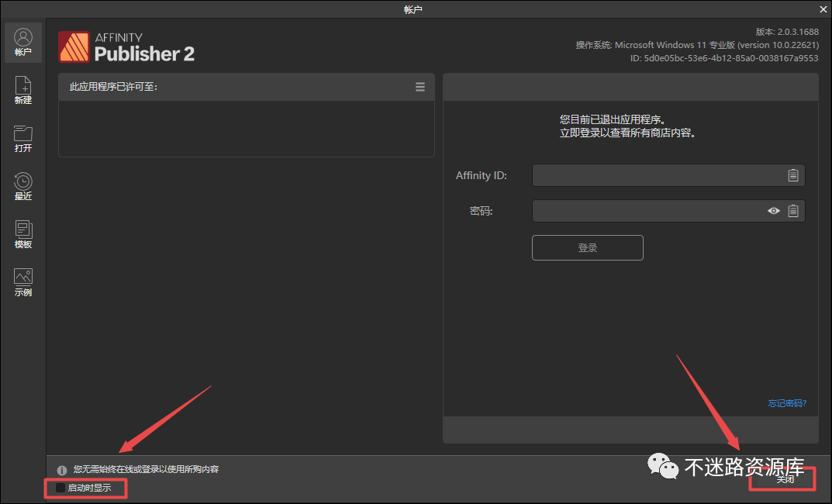Click 此应用程序已许可至 header text
Image resolution: width=832 pixels, height=504 pixels.
[113, 87]
